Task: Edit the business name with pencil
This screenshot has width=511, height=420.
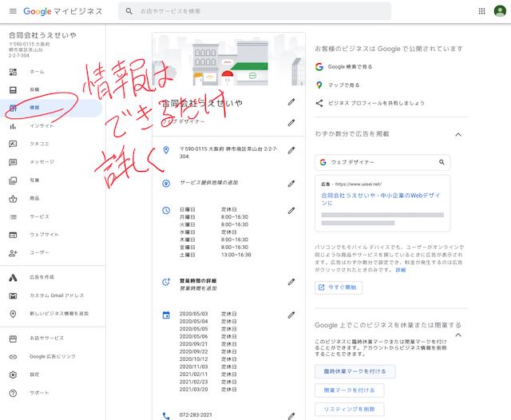Action: coord(291,102)
